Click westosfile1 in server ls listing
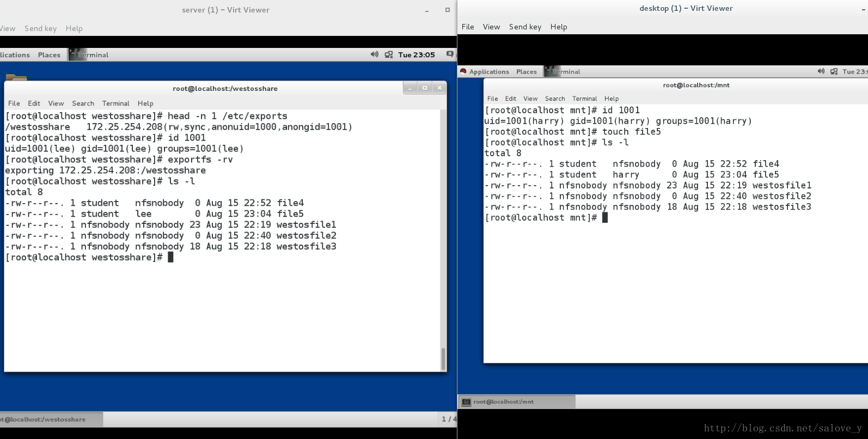Viewport: 868px width, 439px height. (307, 224)
